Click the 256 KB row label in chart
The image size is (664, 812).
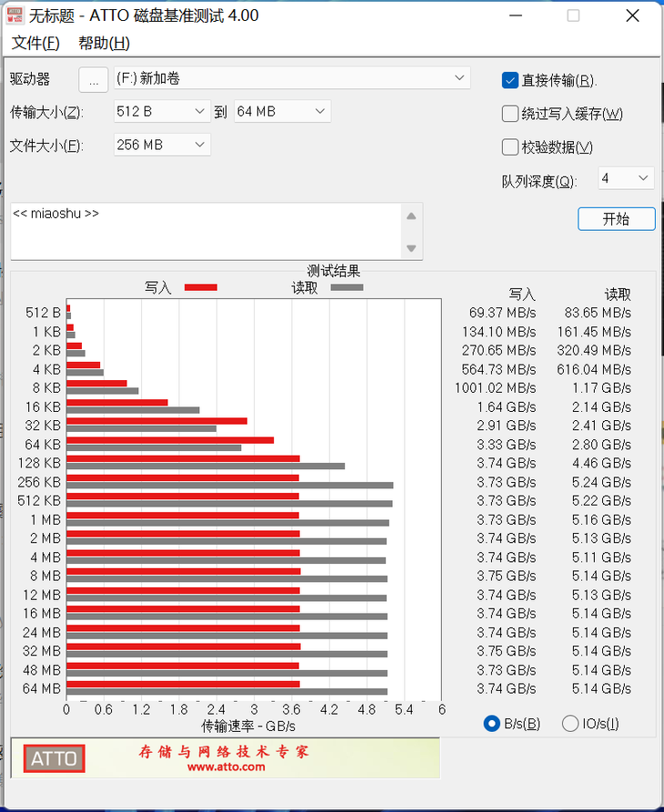click(x=39, y=482)
